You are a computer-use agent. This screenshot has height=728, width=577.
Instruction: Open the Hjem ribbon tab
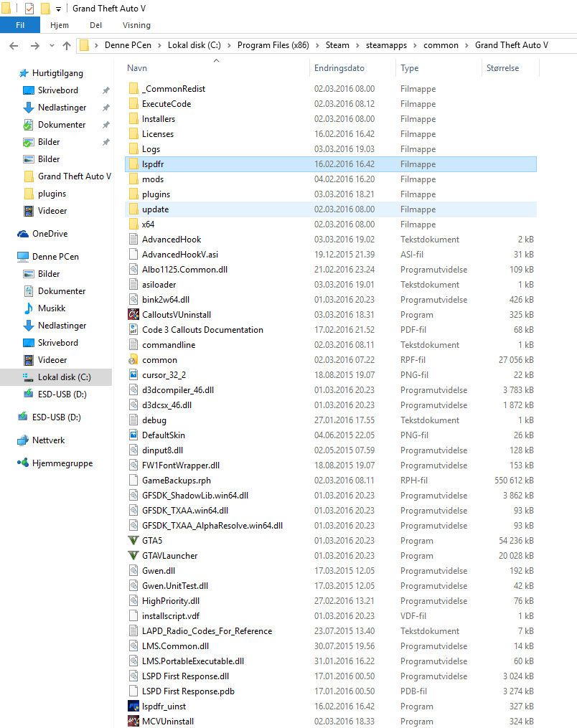60,25
